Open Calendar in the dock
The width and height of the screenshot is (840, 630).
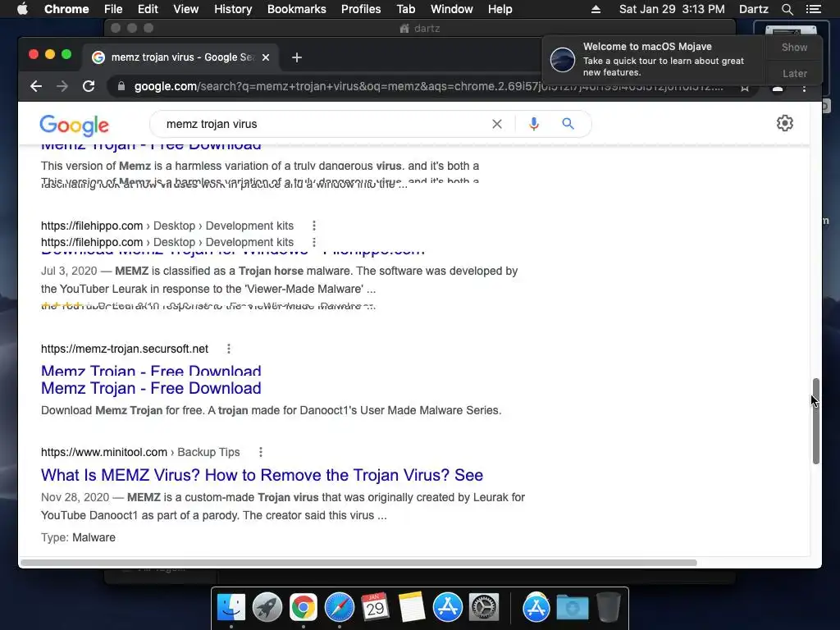pos(375,608)
